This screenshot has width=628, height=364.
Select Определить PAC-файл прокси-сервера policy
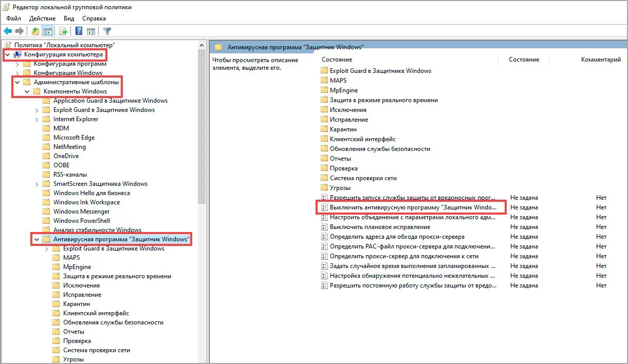413,246
